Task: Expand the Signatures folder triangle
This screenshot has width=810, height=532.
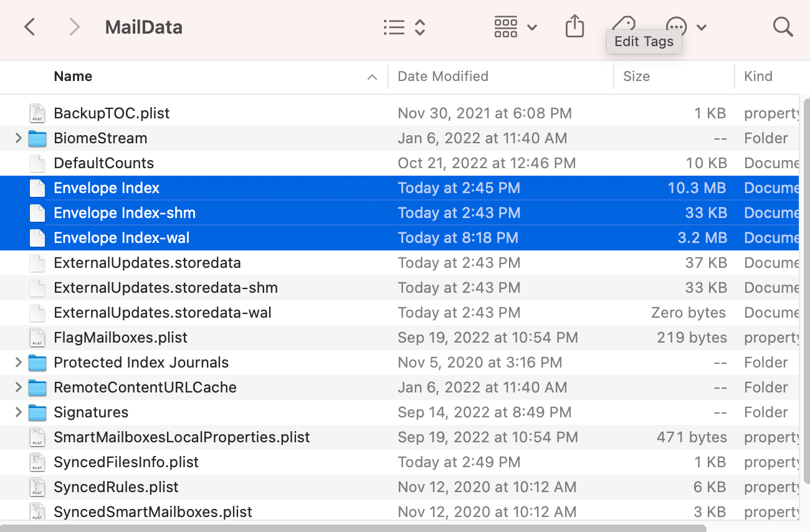Action: 18,412
